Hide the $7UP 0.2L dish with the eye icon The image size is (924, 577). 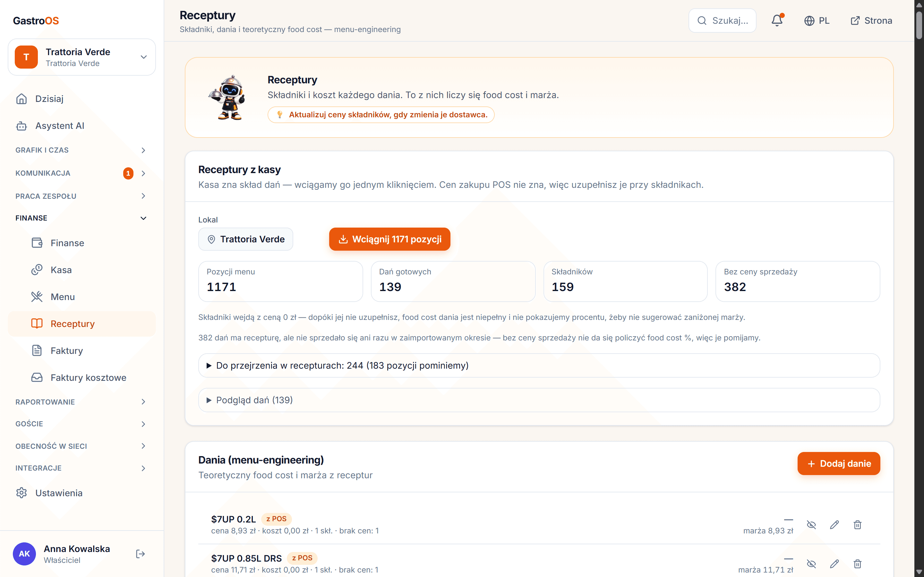click(811, 525)
